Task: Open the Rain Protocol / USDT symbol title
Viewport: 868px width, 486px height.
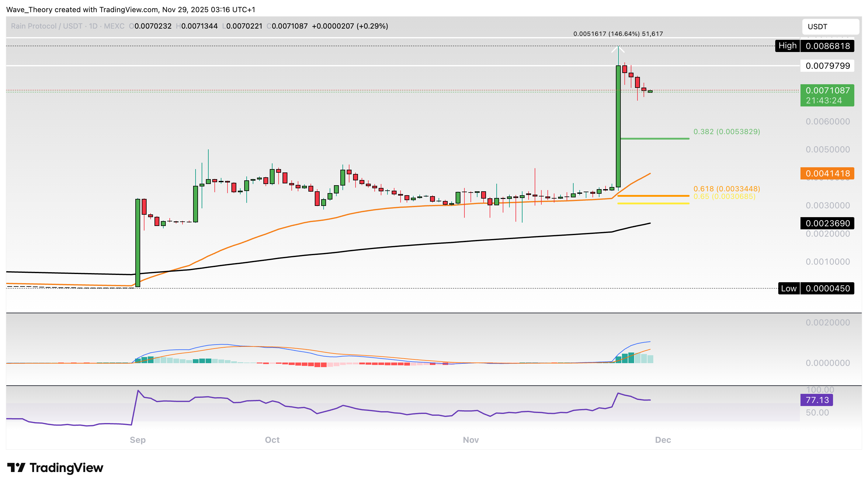Action: 47,26
